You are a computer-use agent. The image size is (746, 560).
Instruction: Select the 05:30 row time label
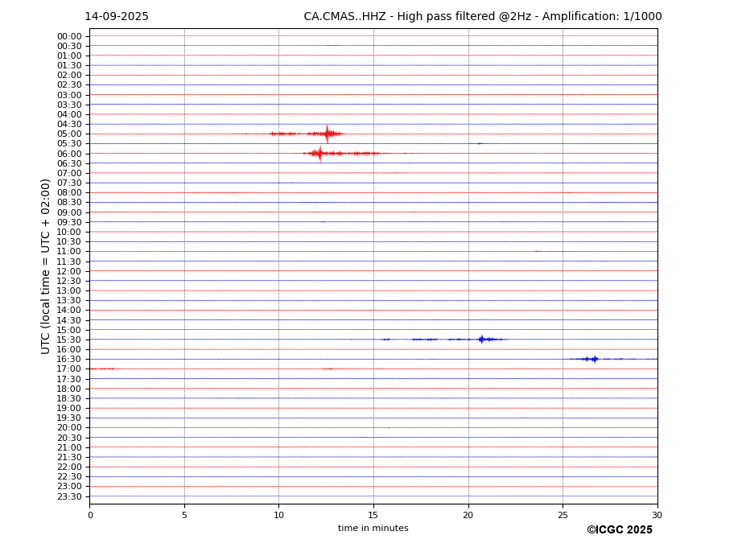pyautogui.click(x=69, y=143)
